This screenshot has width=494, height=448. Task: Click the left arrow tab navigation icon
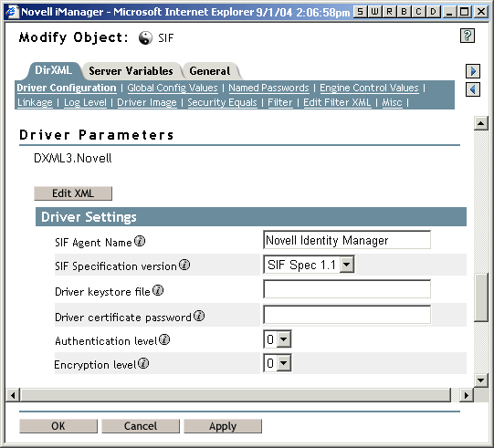click(x=473, y=89)
